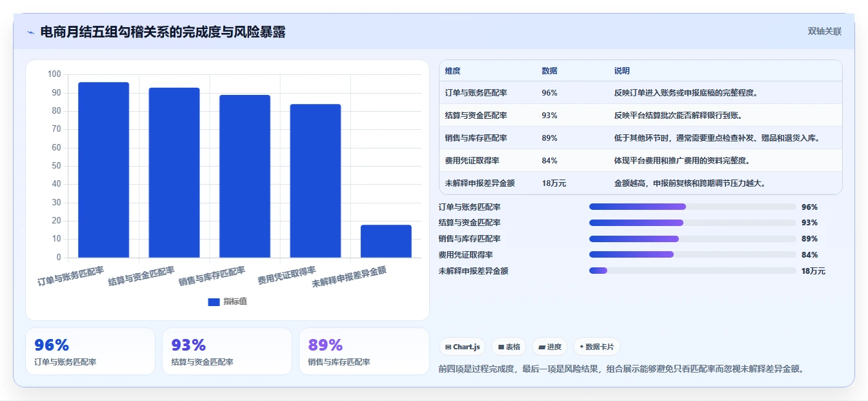Click the 结算与资金匹配率 progress bar
Screen dimensions: 868x401
(x=692, y=223)
